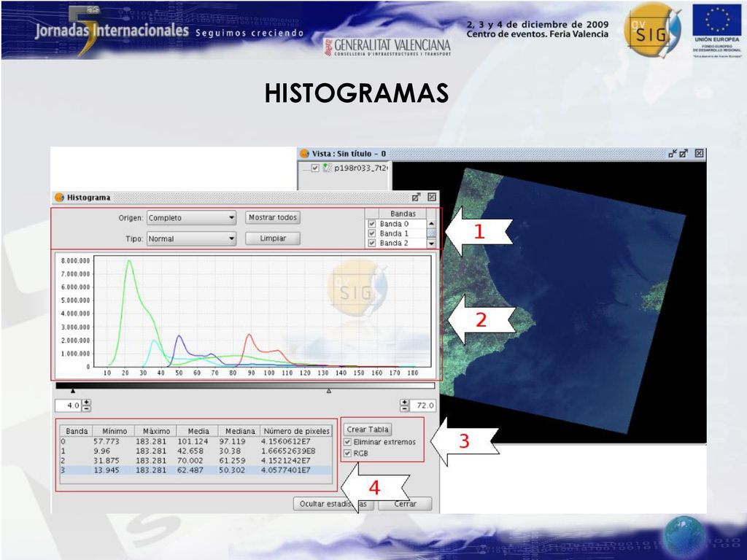Toggle the Banda 0 checkbox
Image resolution: width=747 pixels, height=560 pixels.
click(x=372, y=224)
